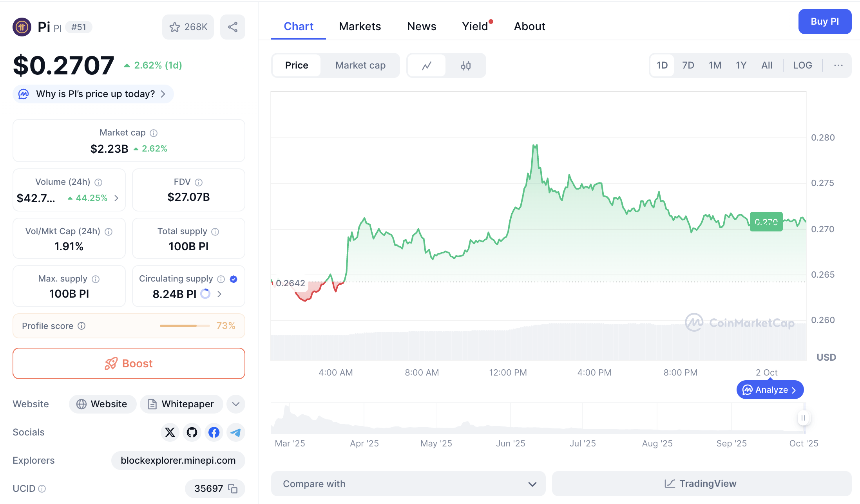This screenshot has width=860, height=504.
Task: Switch to candlestick chart view icon
Action: [x=465, y=65]
